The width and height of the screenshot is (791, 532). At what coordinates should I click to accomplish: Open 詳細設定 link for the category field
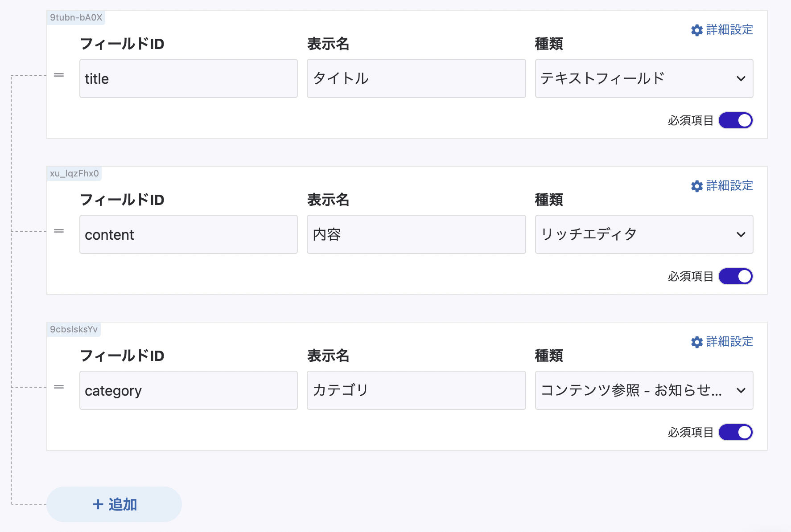pyautogui.click(x=729, y=342)
